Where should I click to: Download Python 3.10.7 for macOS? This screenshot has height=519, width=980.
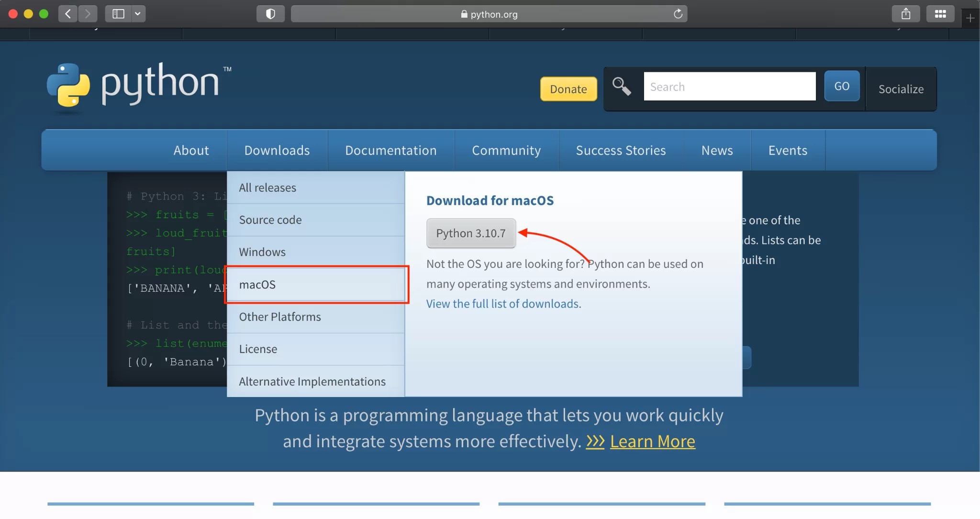point(471,233)
